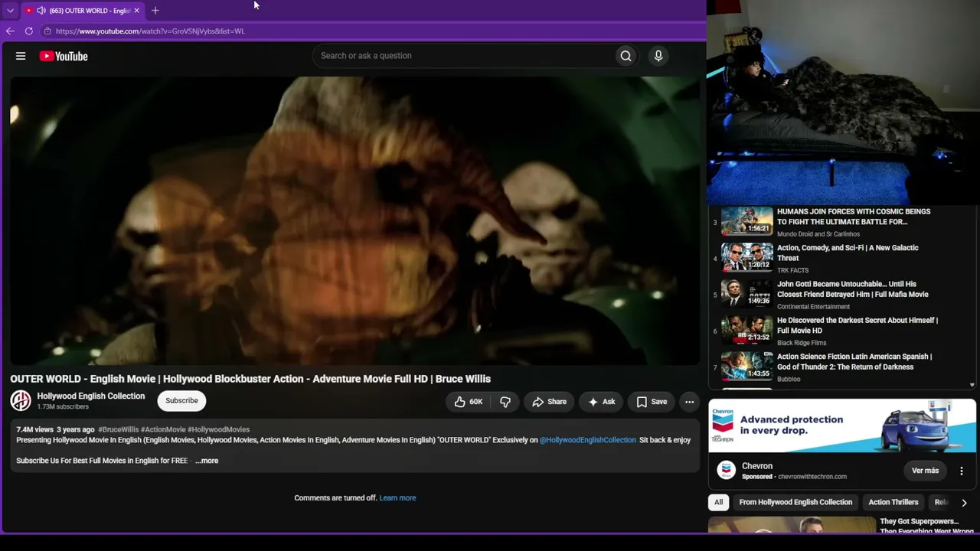Share the OUTER WORLD video

(549, 402)
